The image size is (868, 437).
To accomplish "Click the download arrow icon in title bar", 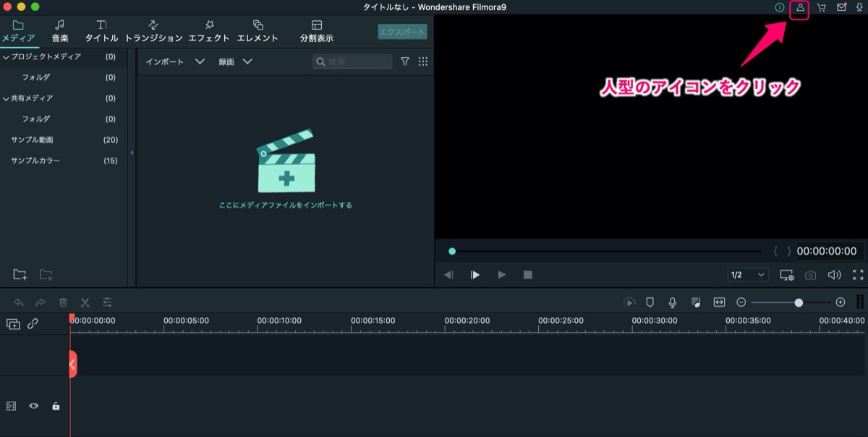I will 859,8.
